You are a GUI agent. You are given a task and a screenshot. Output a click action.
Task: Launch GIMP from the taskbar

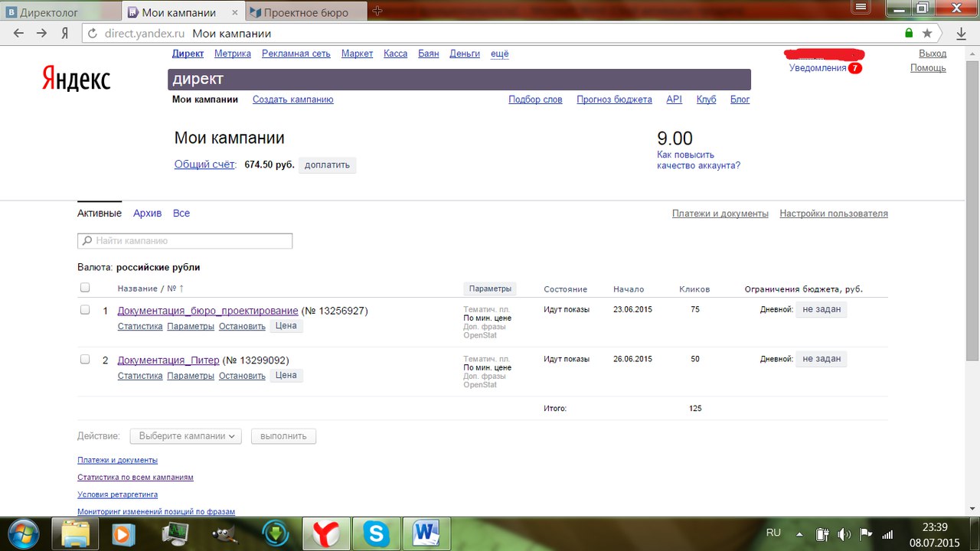224,533
